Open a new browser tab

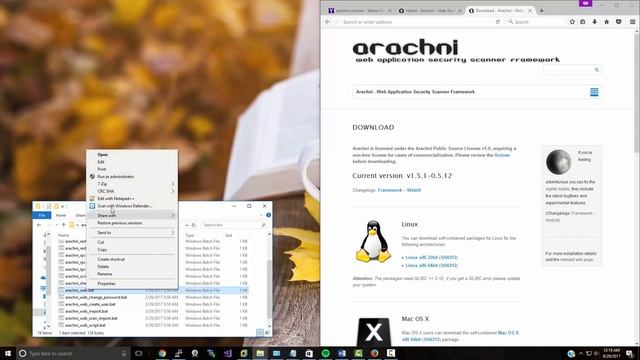542,11
